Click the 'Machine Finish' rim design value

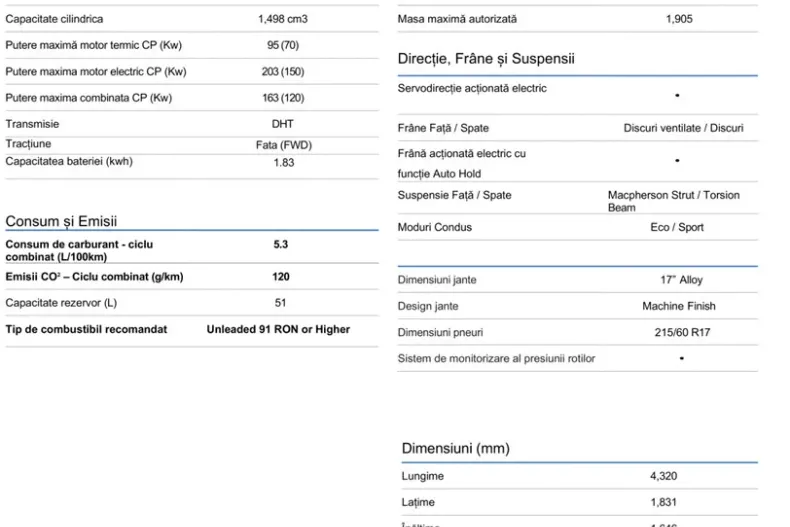tap(679, 306)
